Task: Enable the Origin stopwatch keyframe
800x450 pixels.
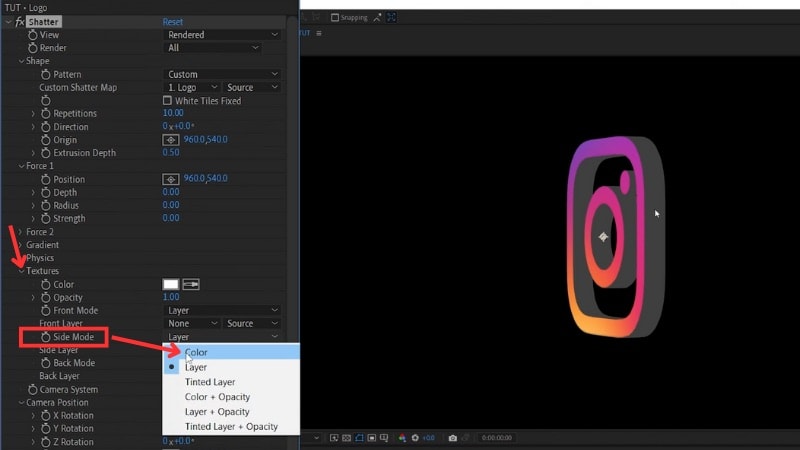Action: click(x=45, y=140)
